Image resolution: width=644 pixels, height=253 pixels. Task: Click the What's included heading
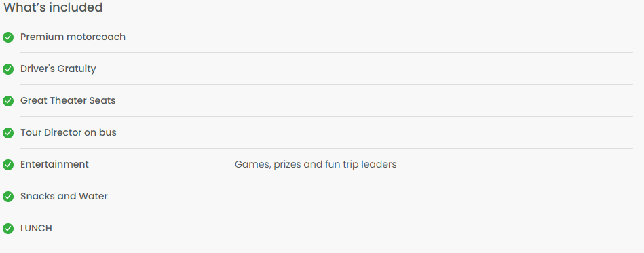pyautogui.click(x=54, y=7)
